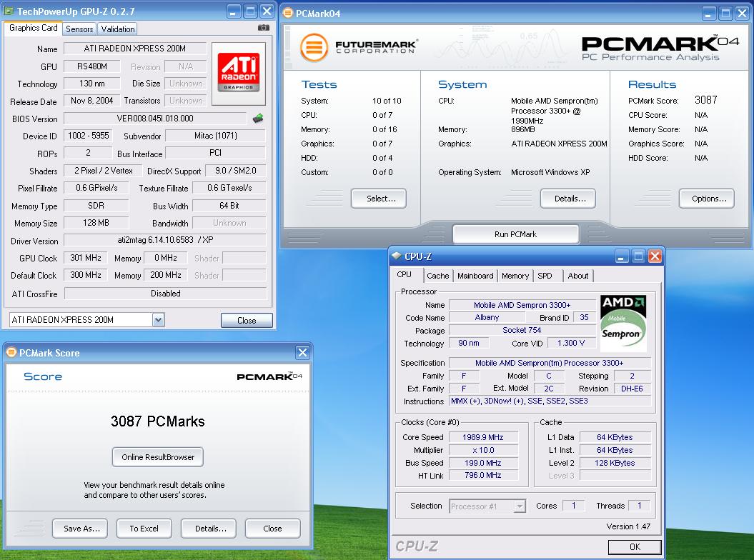The image size is (754, 560).
Task: Select the CPU tab in CPU-Z
Action: click(405, 274)
